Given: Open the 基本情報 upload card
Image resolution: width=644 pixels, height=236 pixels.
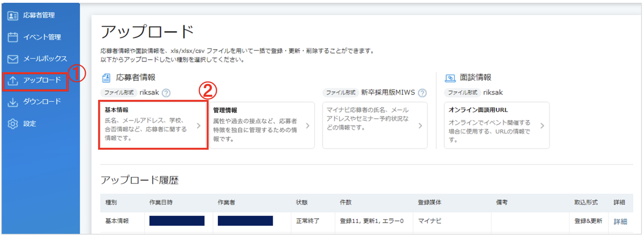Looking at the screenshot, I should [x=153, y=125].
